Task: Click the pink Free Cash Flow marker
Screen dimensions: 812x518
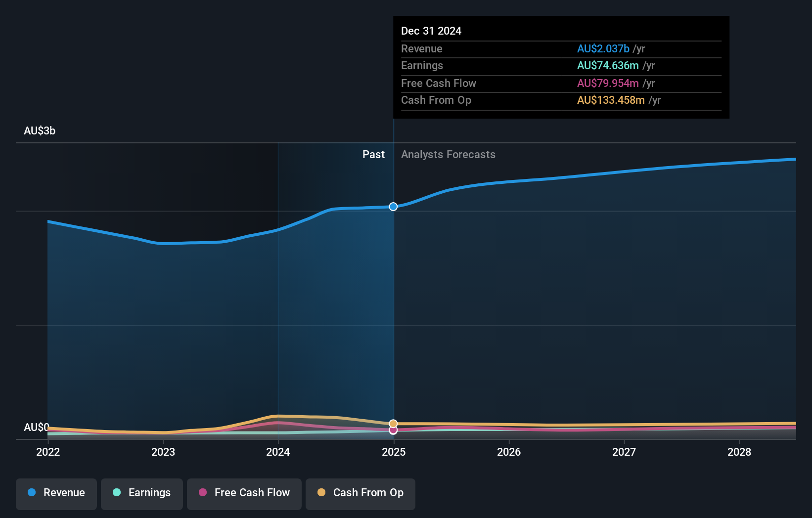Action: click(393, 430)
